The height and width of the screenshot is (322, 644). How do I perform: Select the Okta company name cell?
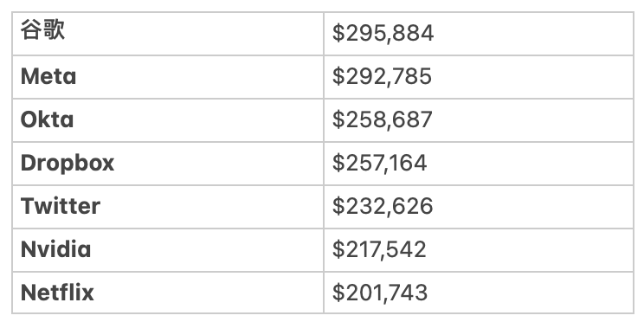pos(168,120)
